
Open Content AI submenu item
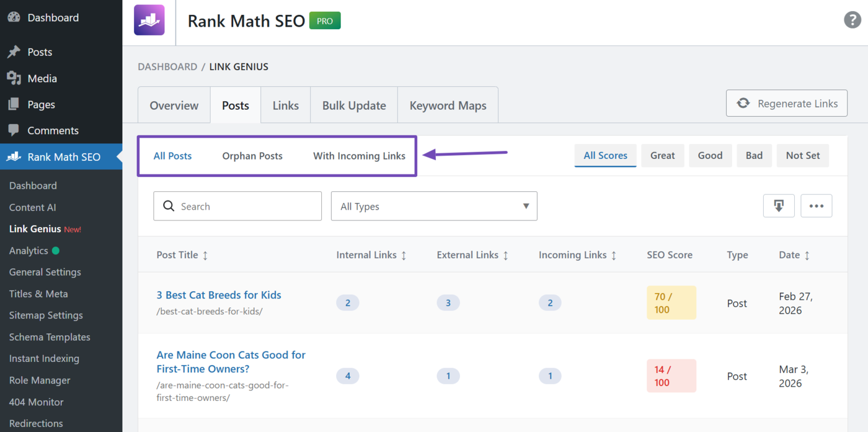coord(32,207)
